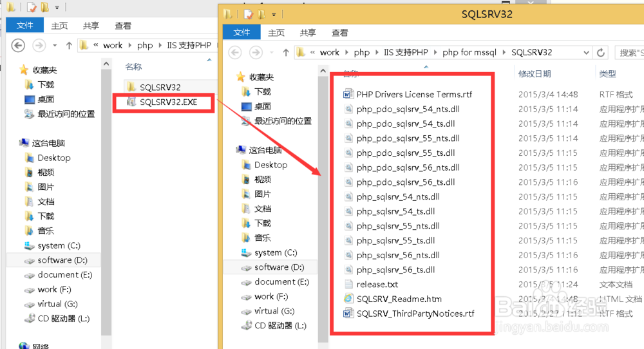Open the 文件 tab in SQLSRV32 window

point(241,32)
